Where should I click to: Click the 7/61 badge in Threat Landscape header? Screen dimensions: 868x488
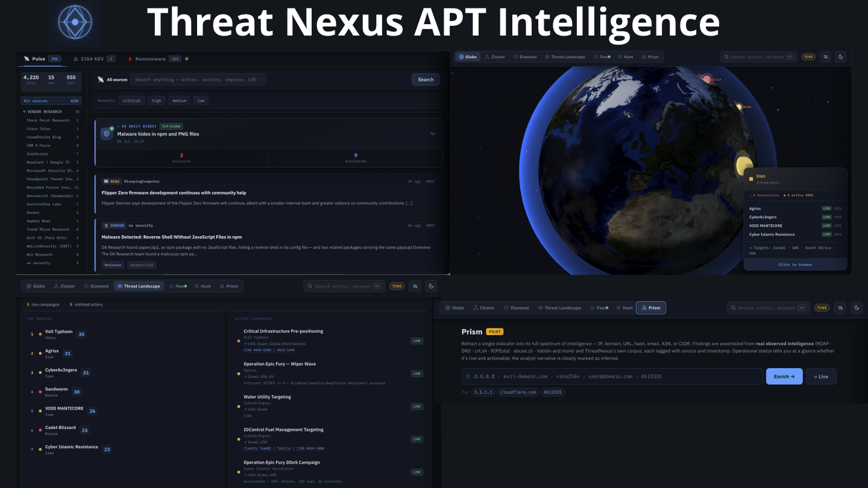pyautogui.click(x=397, y=286)
